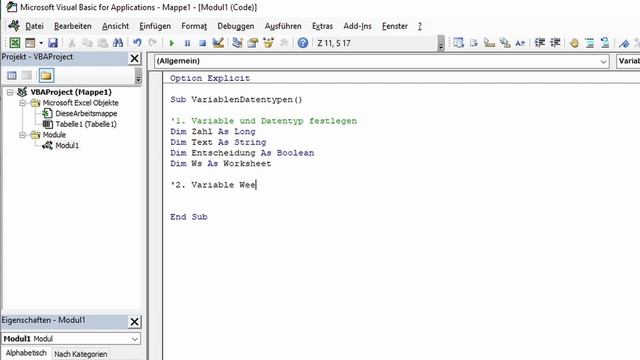The image size is (640, 360).
Task: Open the (Allgemein) object dropdown
Action: 603,61
